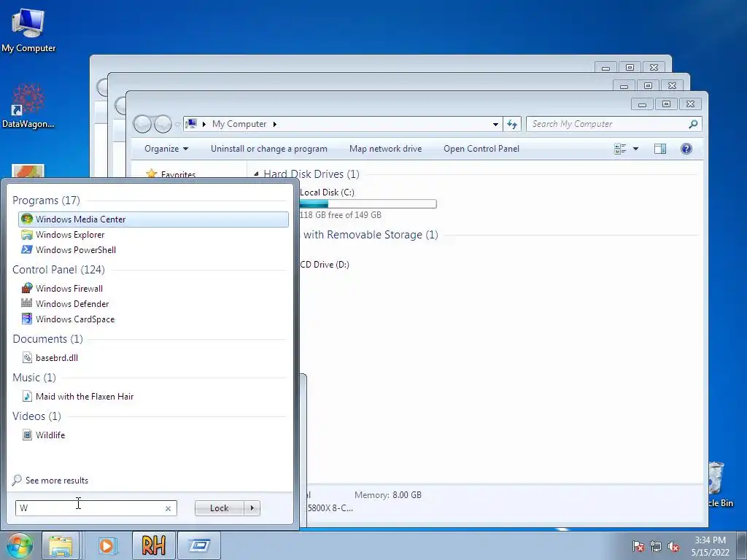
Task: Open Windows Explorer from the taskbar
Action: 61,545
